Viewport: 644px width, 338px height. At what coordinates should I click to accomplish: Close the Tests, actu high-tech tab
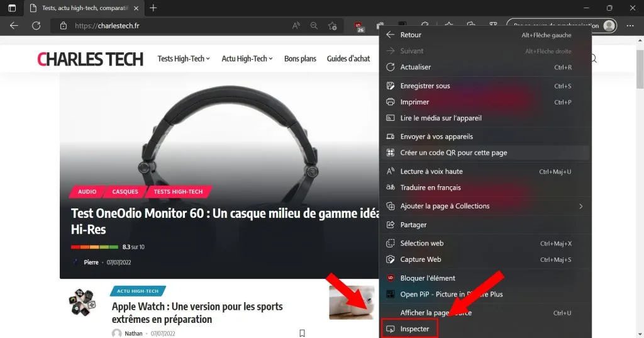tap(136, 8)
